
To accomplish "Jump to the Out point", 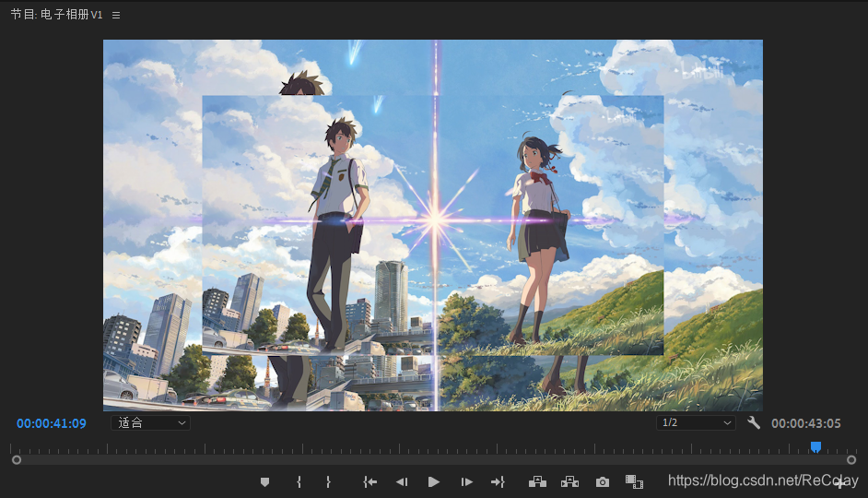I will click(x=498, y=482).
